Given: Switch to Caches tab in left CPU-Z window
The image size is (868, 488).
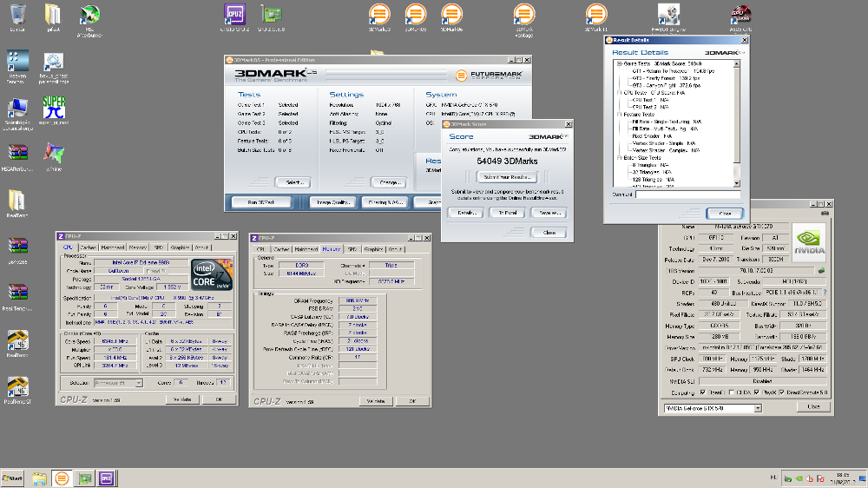Looking at the screenshot, I should coord(88,247).
